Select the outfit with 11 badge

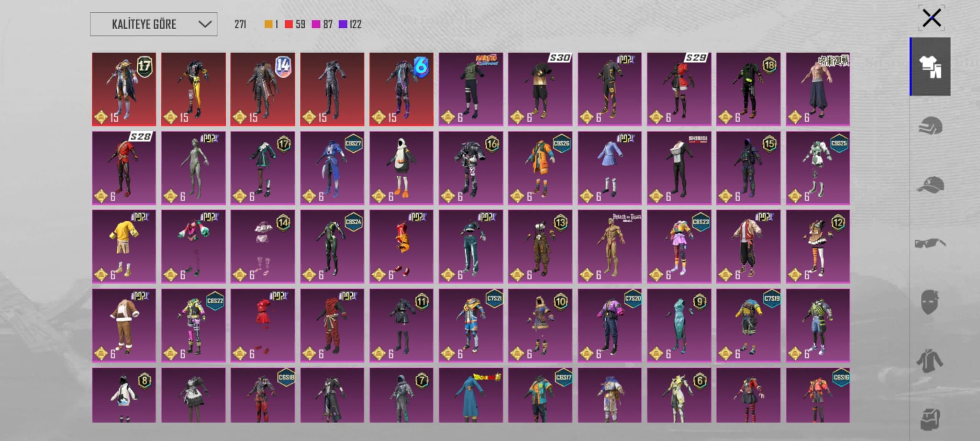[x=401, y=325]
